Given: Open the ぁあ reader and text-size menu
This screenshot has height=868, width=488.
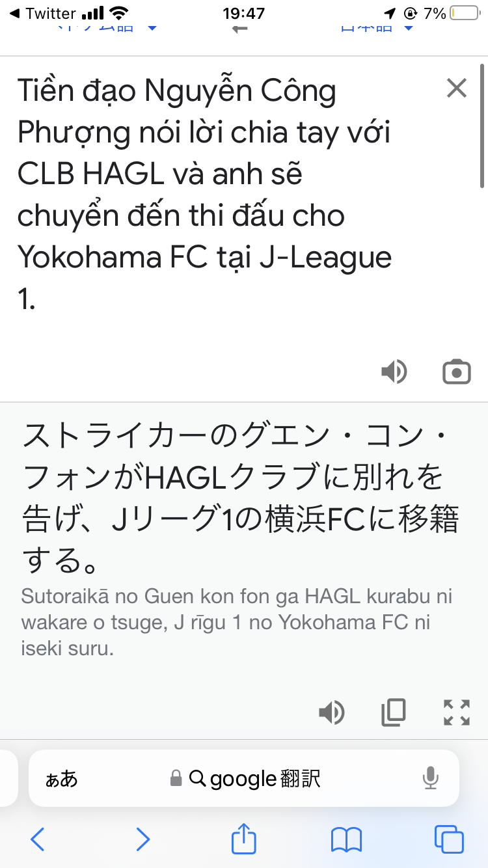Looking at the screenshot, I should pyautogui.click(x=61, y=778).
